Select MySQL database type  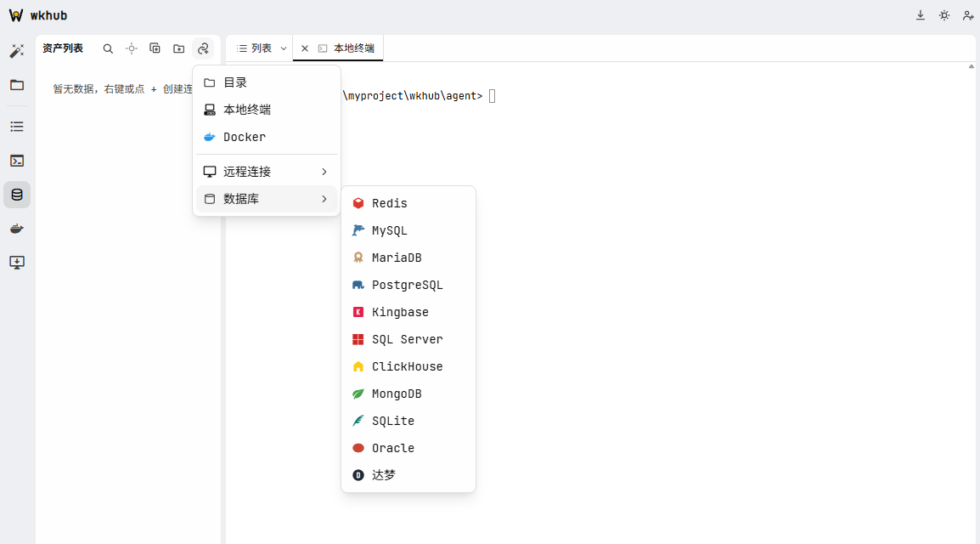[408, 230]
